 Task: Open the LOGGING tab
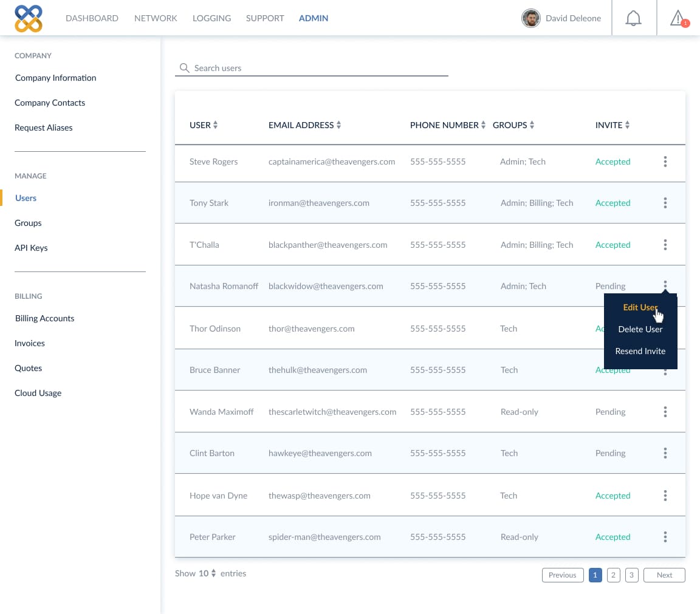pos(211,18)
